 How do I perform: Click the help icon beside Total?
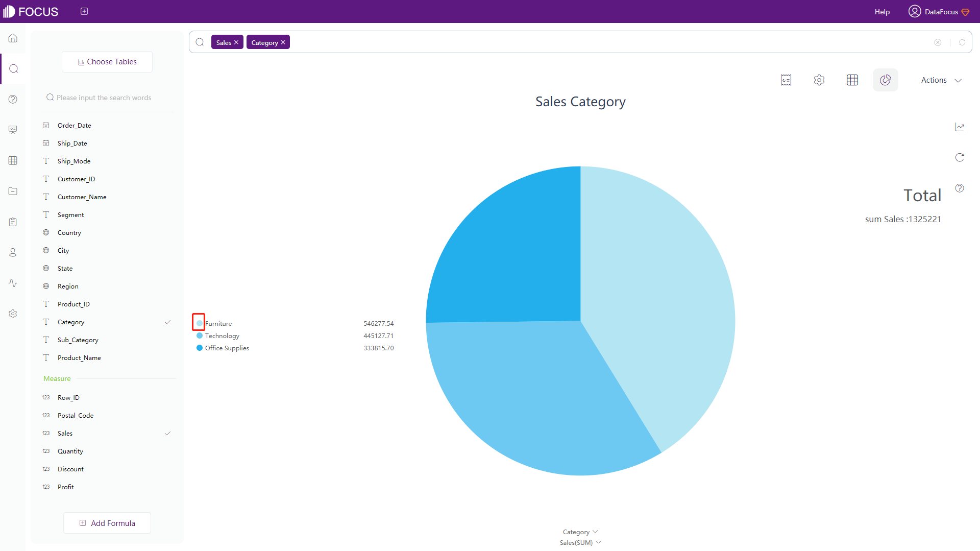960,188
